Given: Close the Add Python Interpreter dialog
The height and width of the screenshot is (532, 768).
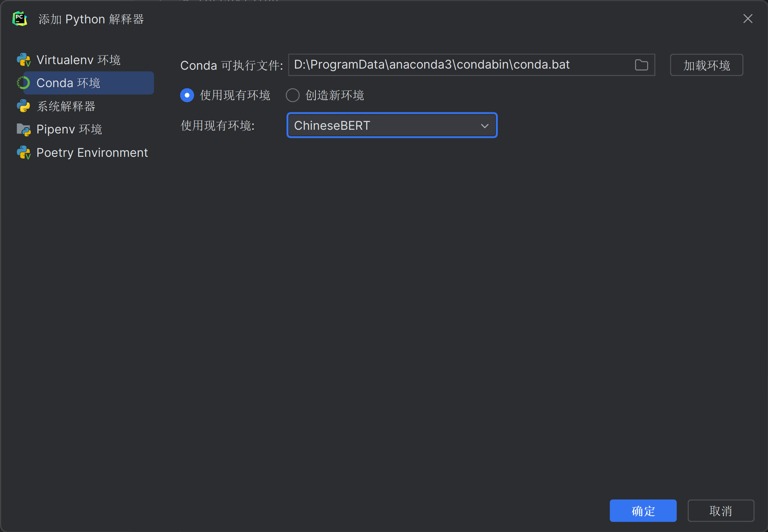Looking at the screenshot, I should coord(748,19).
